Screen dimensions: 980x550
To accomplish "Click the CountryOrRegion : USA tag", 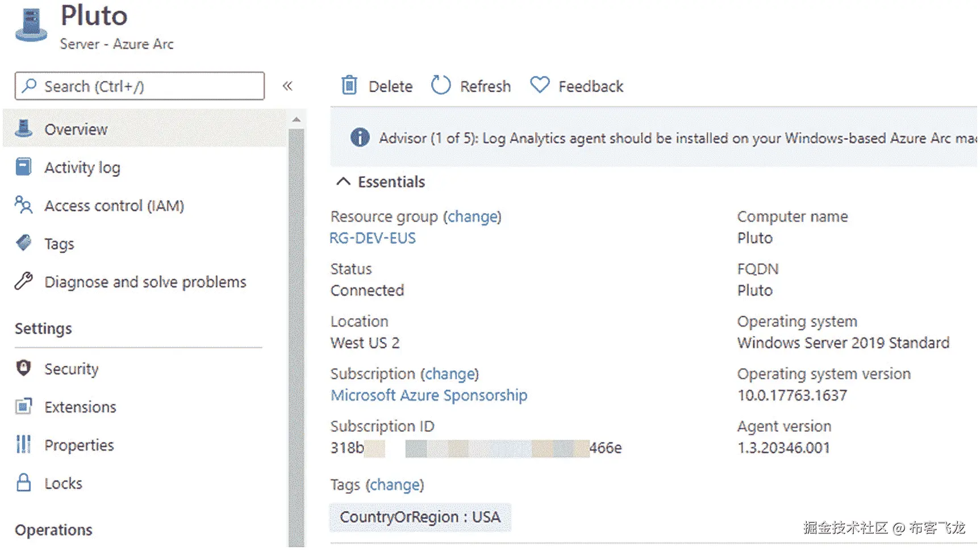I will (x=420, y=517).
